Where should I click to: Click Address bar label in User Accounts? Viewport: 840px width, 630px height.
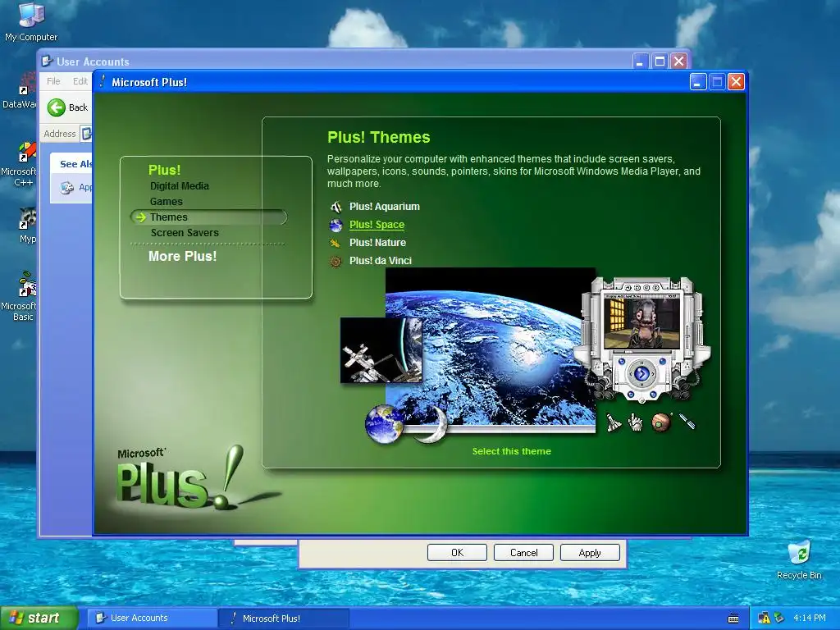pyautogui.click(x=59, y=134)
